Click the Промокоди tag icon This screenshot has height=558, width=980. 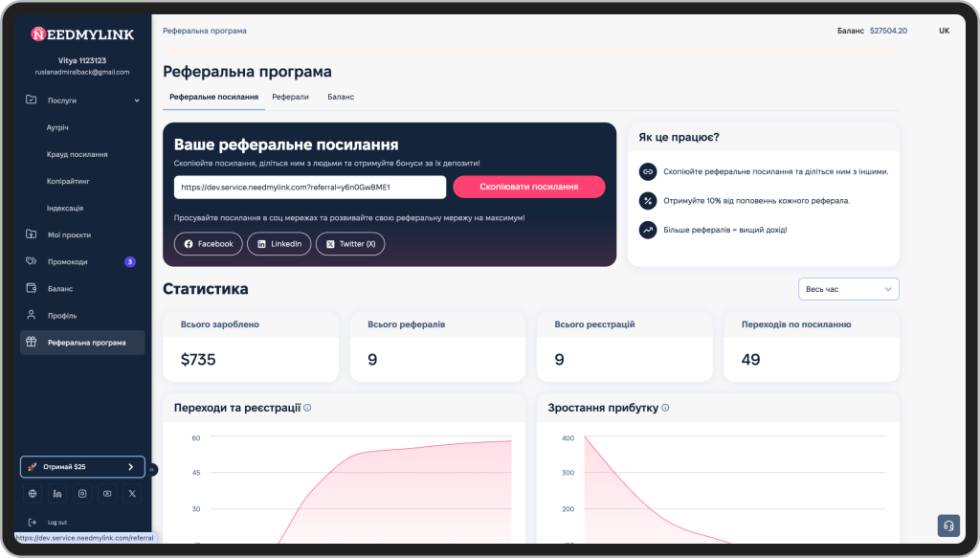(x=32, y=261)
